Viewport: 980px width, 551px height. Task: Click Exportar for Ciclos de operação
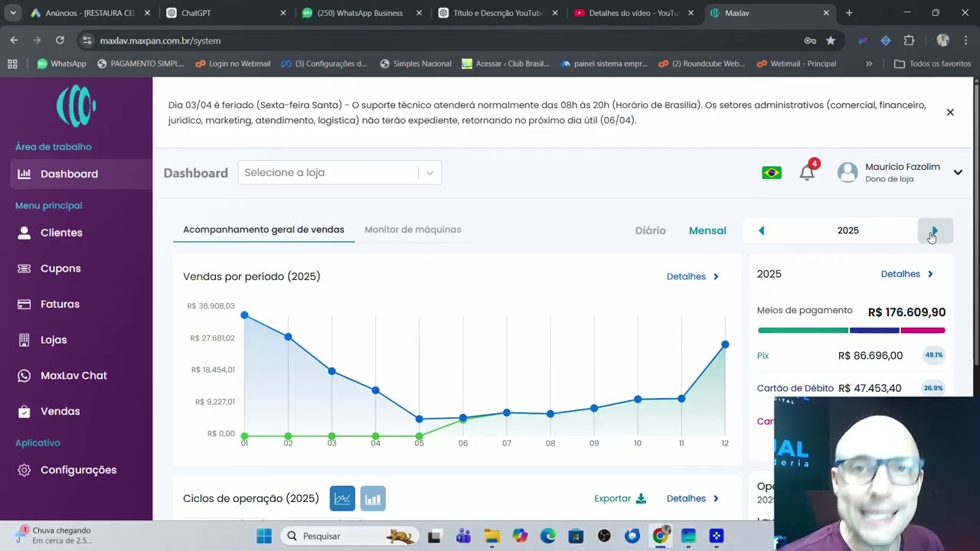(x=620, y=498)
